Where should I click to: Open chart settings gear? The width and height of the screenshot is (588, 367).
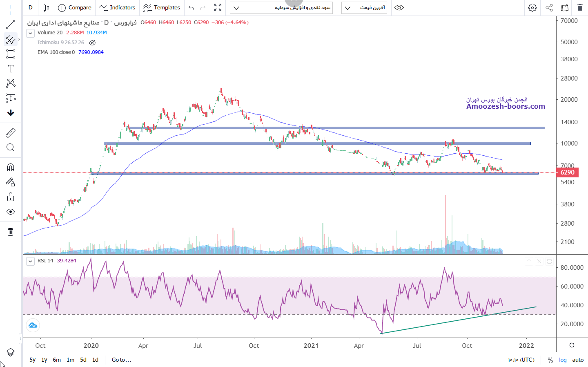click(532, 8)
